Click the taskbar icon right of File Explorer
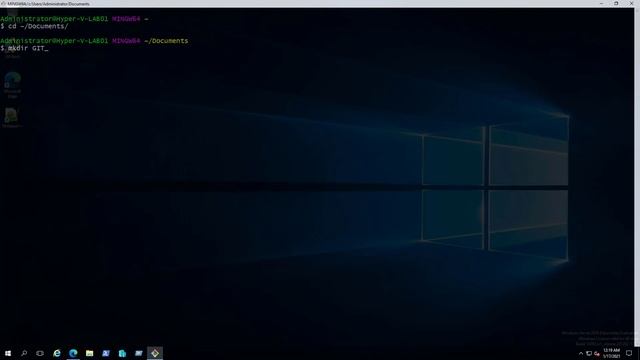The width and height of the screenshot is (640, 360). 106,353
